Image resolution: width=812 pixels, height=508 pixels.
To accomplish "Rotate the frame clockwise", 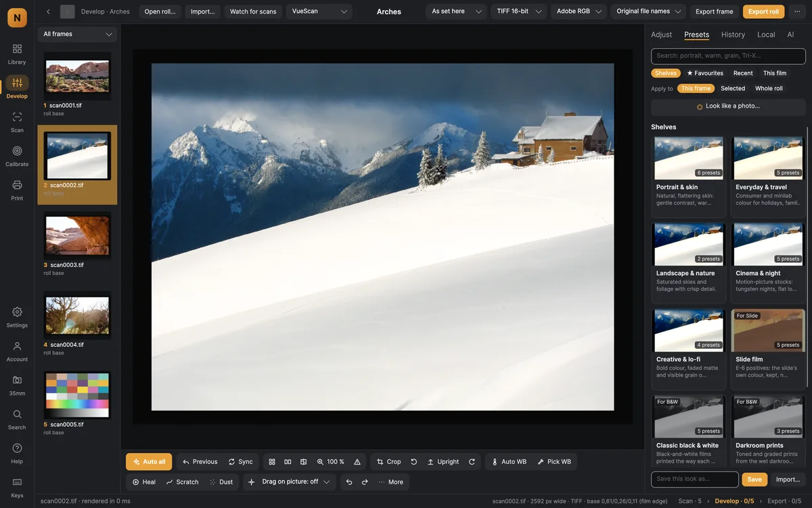I will (x=472, y=462).
